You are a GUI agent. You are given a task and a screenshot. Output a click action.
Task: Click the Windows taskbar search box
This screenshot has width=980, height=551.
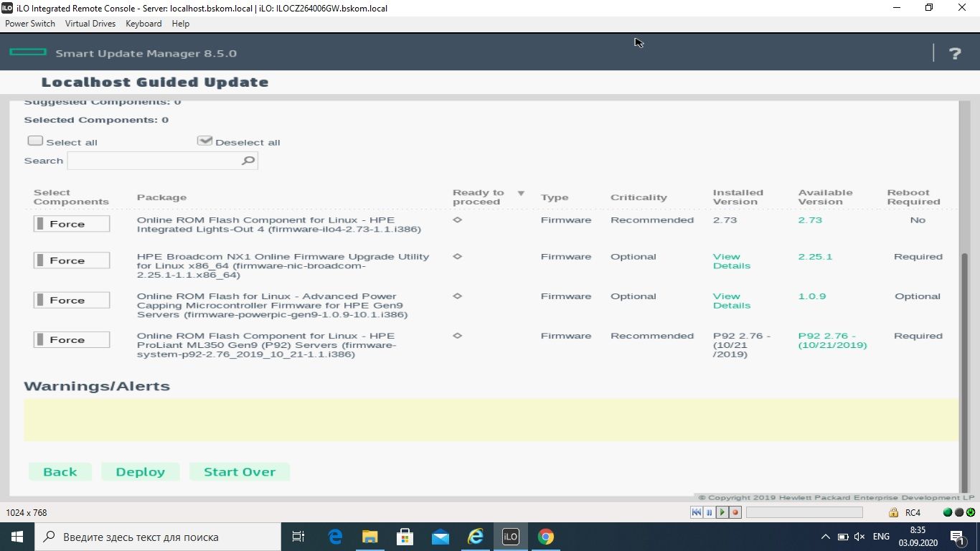(157, 537)
